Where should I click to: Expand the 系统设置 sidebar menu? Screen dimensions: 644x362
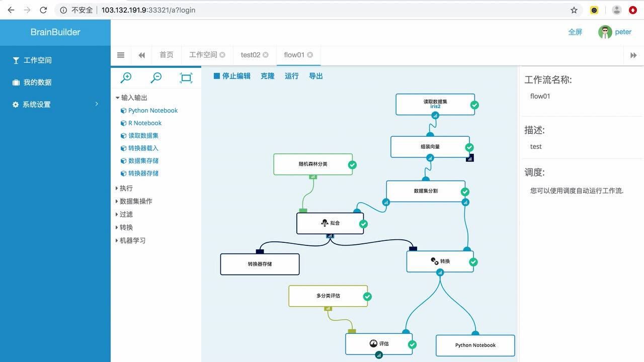(55, 105)
